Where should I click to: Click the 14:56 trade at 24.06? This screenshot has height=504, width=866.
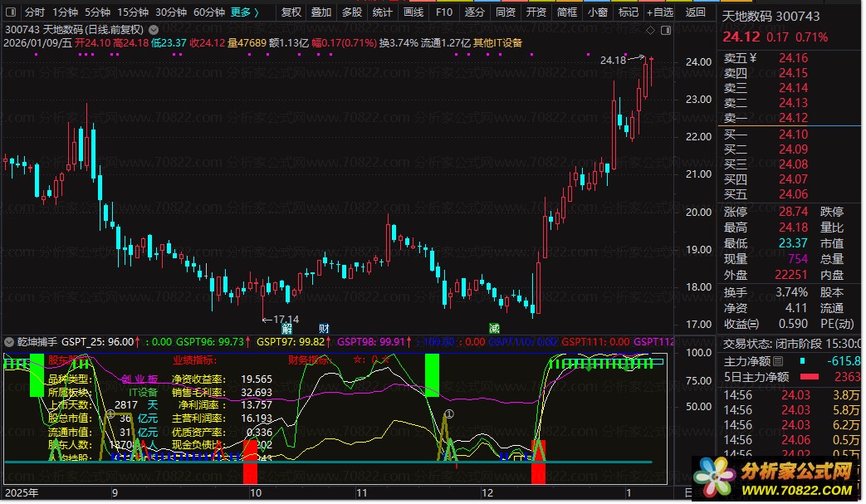pyautogui.click(x=791, y=440)
